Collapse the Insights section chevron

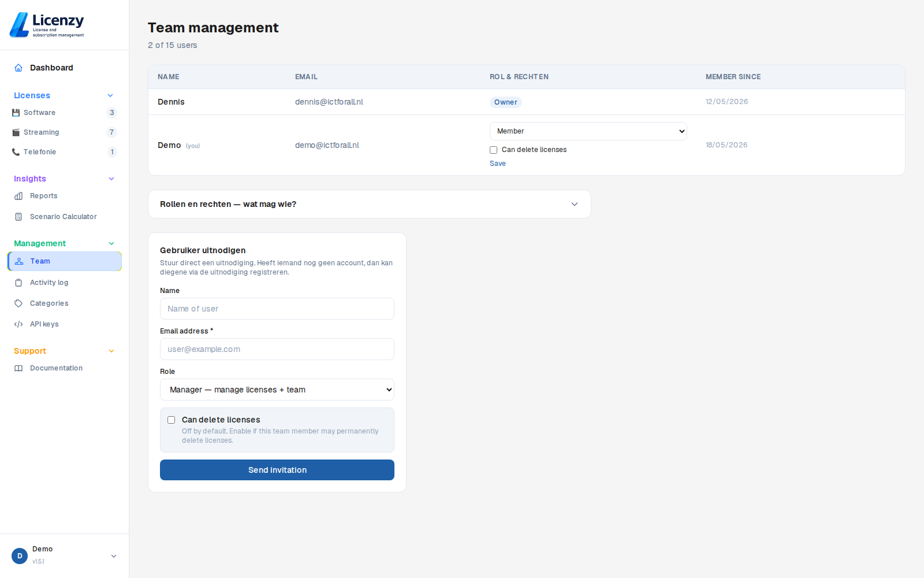click(x=111, y=179)
